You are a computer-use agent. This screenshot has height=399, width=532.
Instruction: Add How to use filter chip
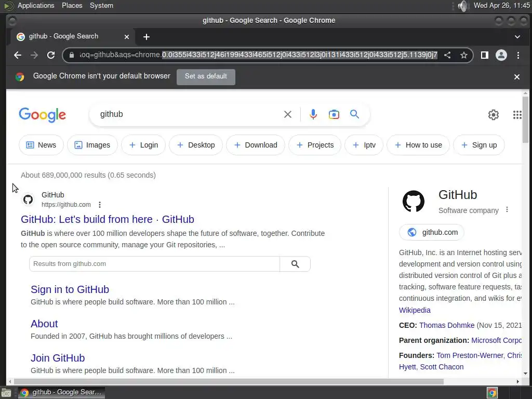point(418,145)
